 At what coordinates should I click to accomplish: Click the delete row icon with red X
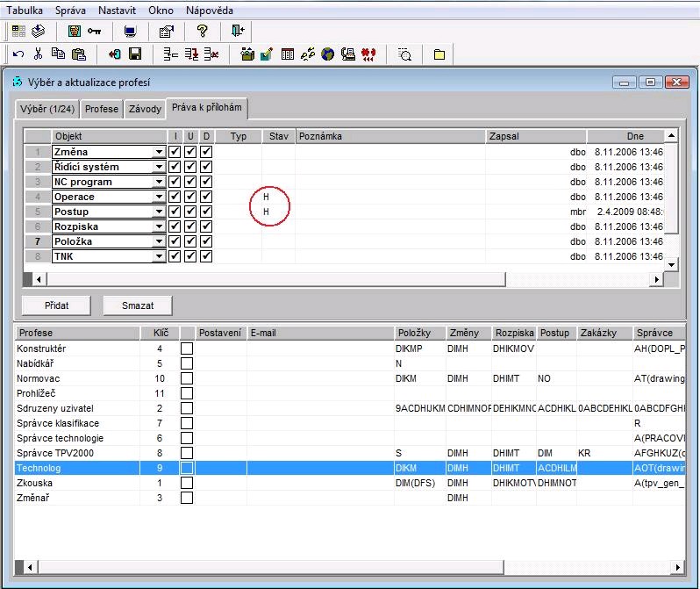coord(211,54)
